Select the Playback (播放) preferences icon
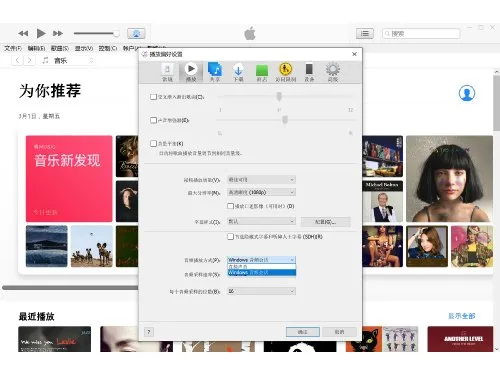 191,72
